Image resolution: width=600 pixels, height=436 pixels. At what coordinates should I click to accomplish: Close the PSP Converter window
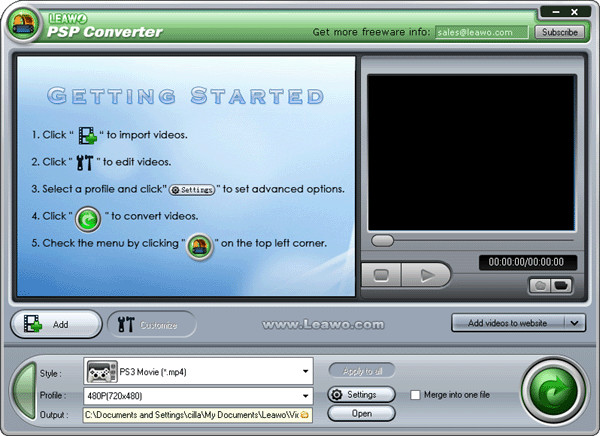[574, 12]
